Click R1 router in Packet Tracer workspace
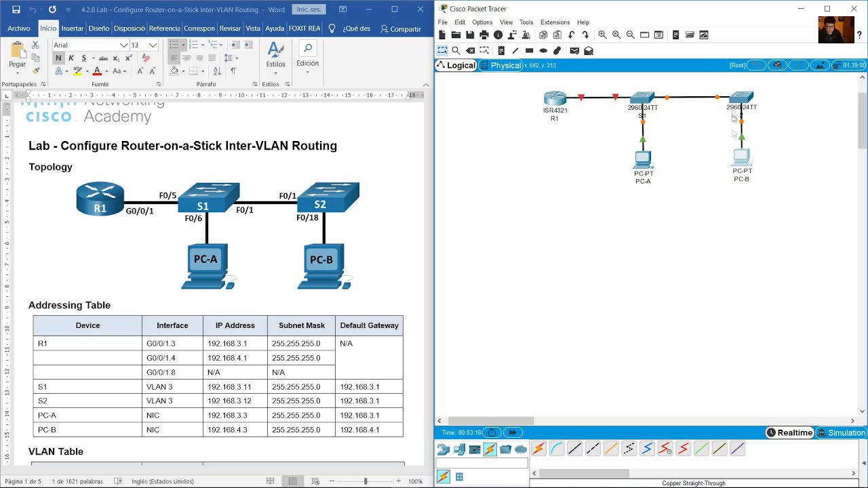The width and height of the screenshot is (868, 488). click(x=555, y=99)
